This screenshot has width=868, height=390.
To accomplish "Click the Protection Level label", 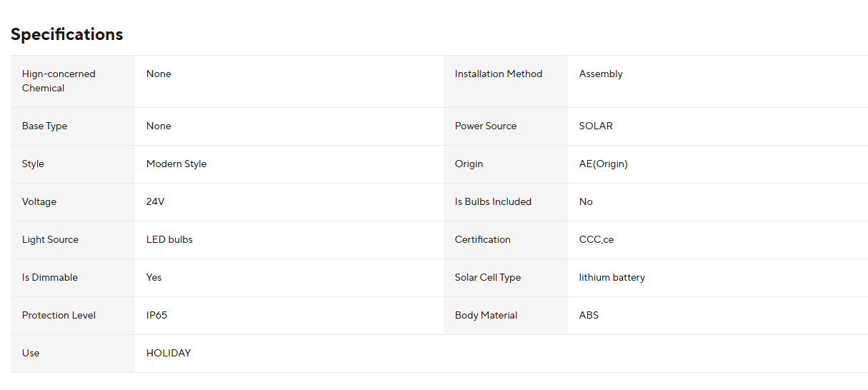I will pos(59,316).
